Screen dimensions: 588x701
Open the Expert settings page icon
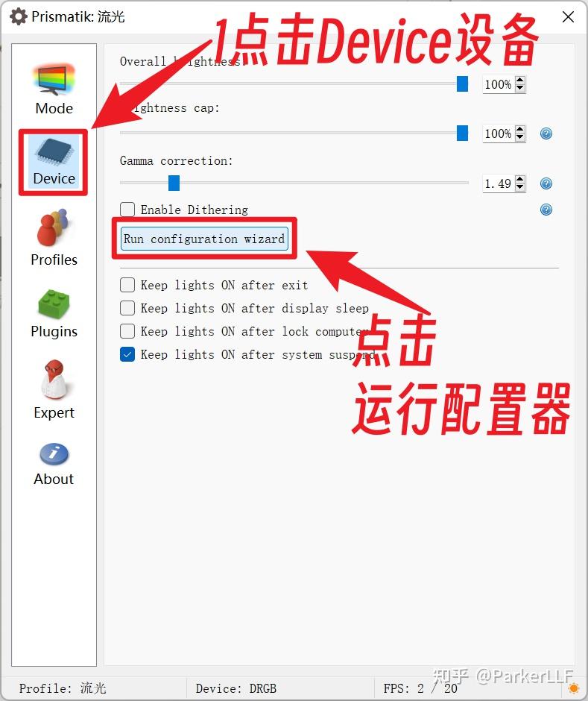pos(54,389)
